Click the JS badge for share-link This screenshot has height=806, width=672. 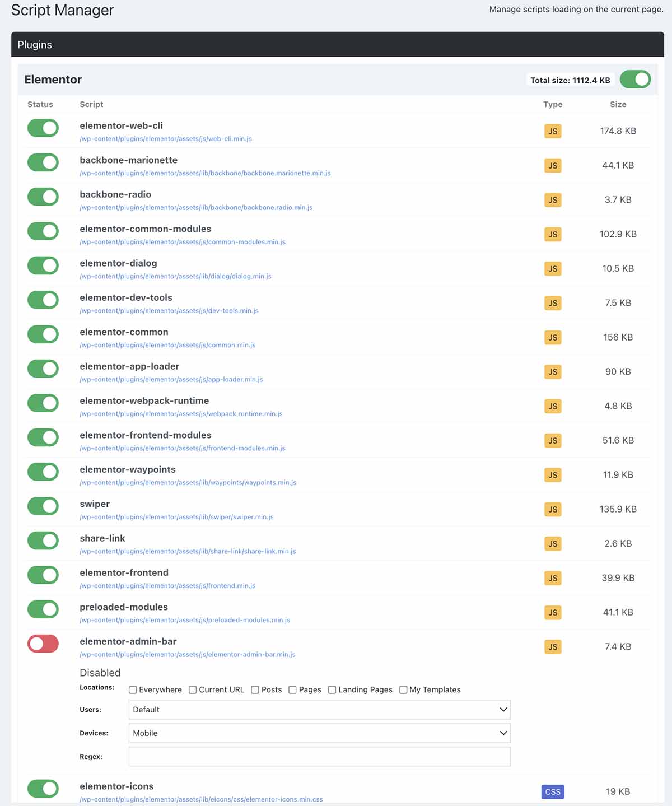pyautogui.click(x=553, y=544)
